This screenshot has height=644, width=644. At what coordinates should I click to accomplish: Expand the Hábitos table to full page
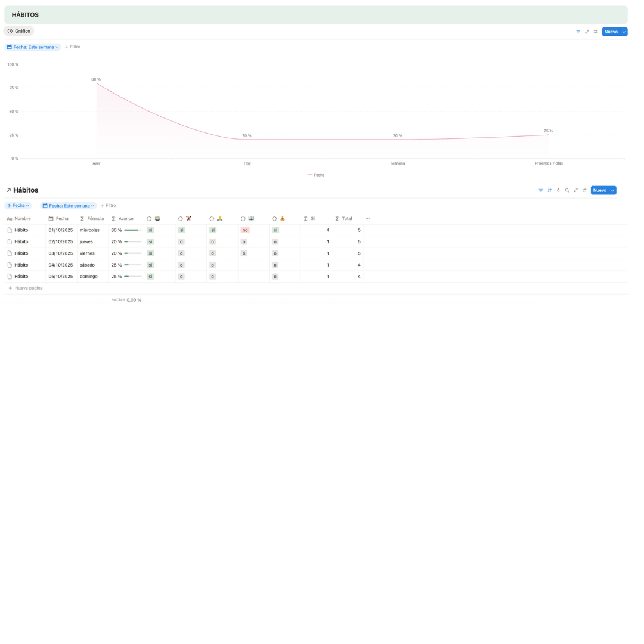576,190
